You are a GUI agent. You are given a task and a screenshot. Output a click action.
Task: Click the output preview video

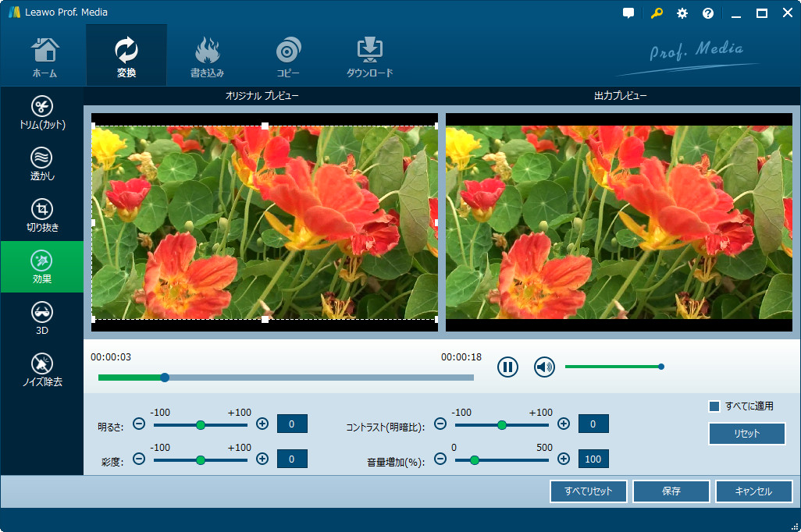(x=619, y=222)
